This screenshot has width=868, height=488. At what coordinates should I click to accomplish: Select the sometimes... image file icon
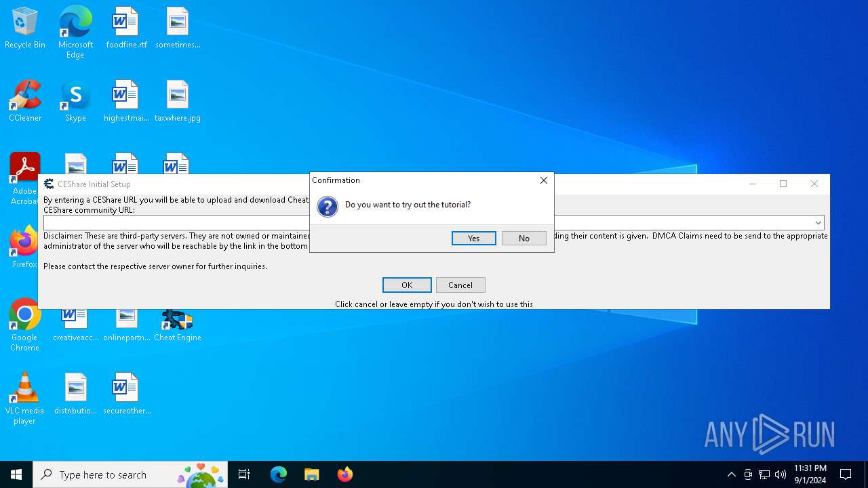pos(178,28)
